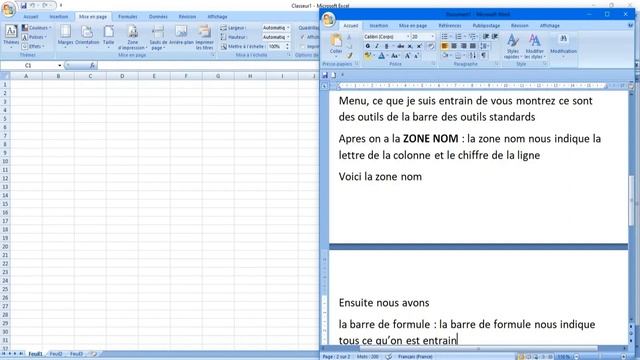640x360 pixels.
Task: Click align left icon in Word
Action: [444, 46]
